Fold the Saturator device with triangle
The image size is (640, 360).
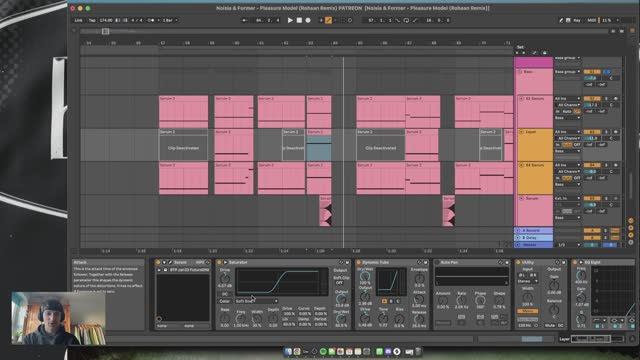coord(225,262)
